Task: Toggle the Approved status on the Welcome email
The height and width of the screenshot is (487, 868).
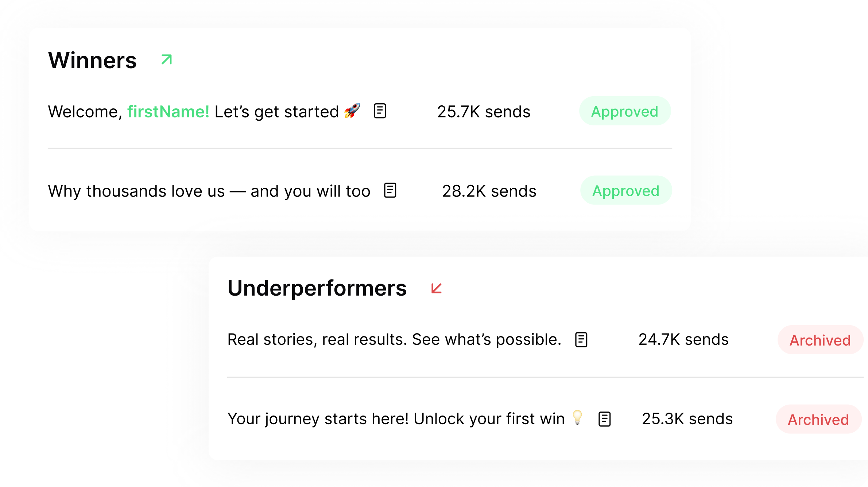Action: point(625,111)
